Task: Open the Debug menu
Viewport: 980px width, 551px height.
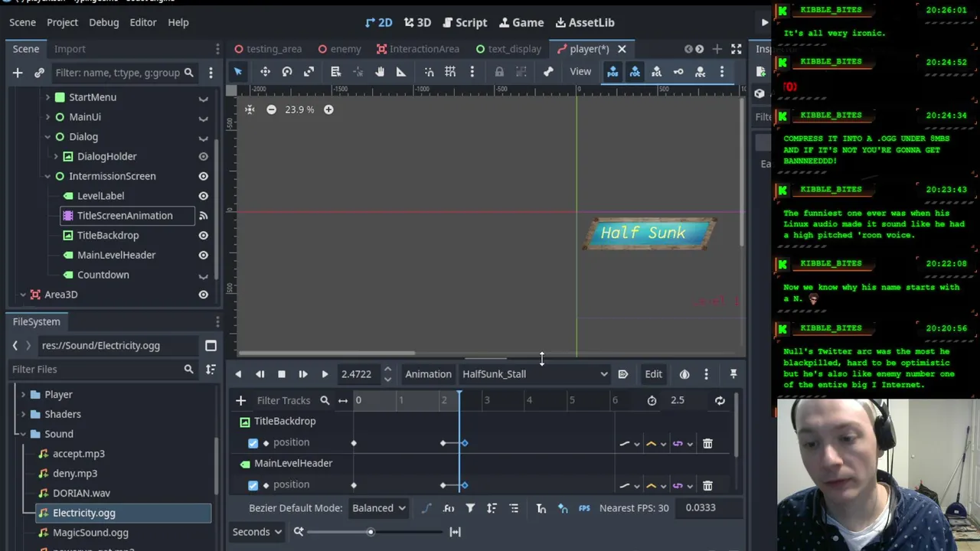Action: point(103,22)
